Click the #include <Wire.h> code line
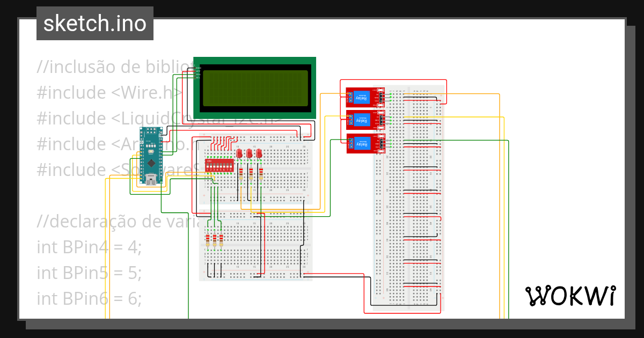Viewport: 644px width, 338px height. (x=110, y=92)
